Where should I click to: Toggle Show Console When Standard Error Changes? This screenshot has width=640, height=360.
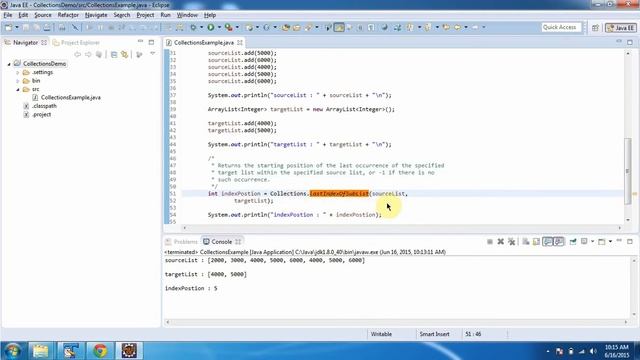(559, 242)
